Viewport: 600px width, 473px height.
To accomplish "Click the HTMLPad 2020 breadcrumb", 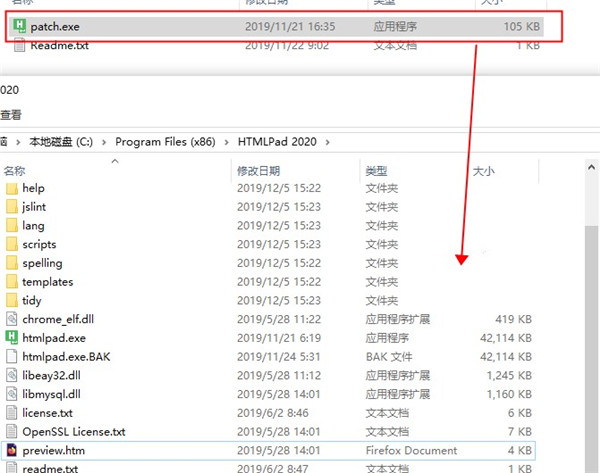I will pyautogui.click(x=277, y=142).
